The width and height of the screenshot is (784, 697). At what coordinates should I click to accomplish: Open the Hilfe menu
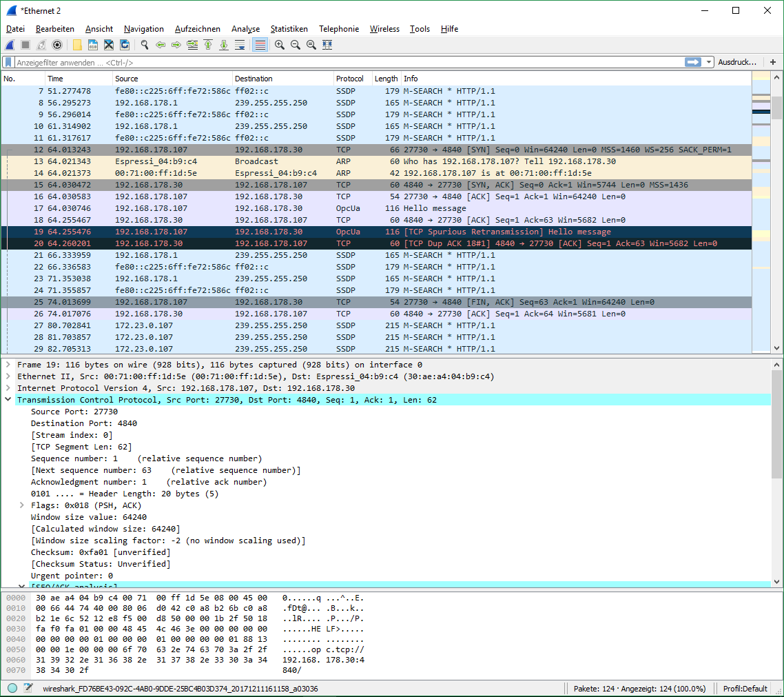pos(449,29)
